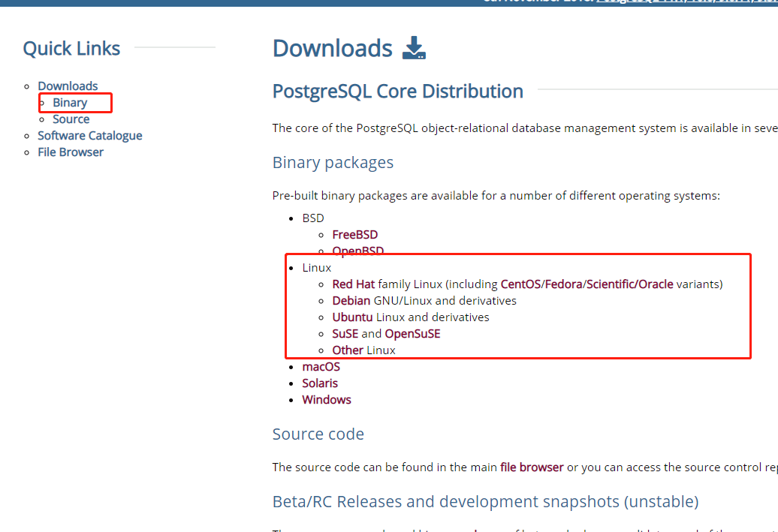
Task: Open the Source quick link
Action: click(x=71, y=119)
